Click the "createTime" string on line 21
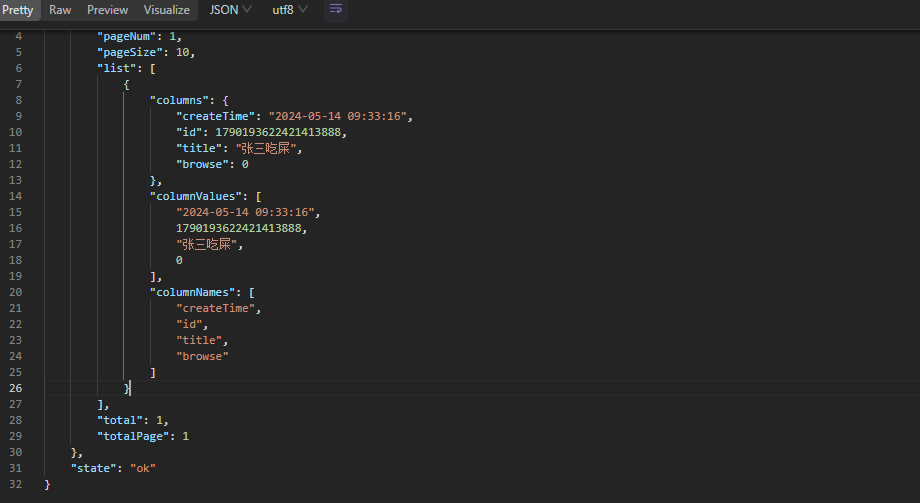This screenshot has width=920, height=503. 215,308
